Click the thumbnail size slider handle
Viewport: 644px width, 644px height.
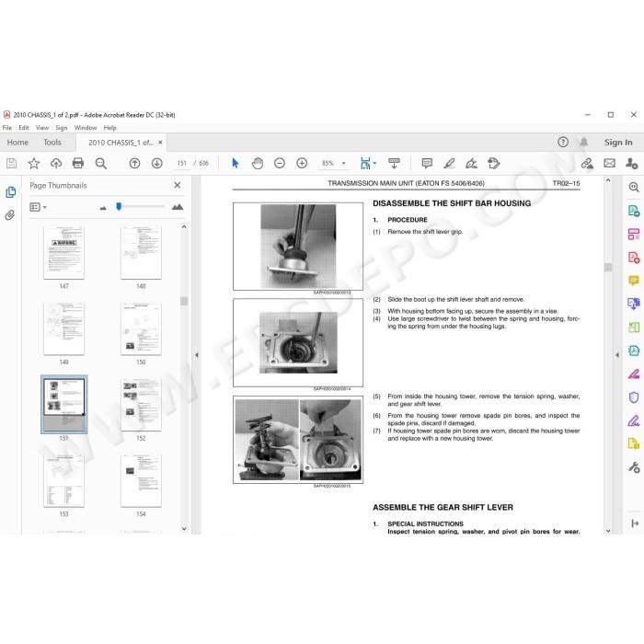[119, 206]
